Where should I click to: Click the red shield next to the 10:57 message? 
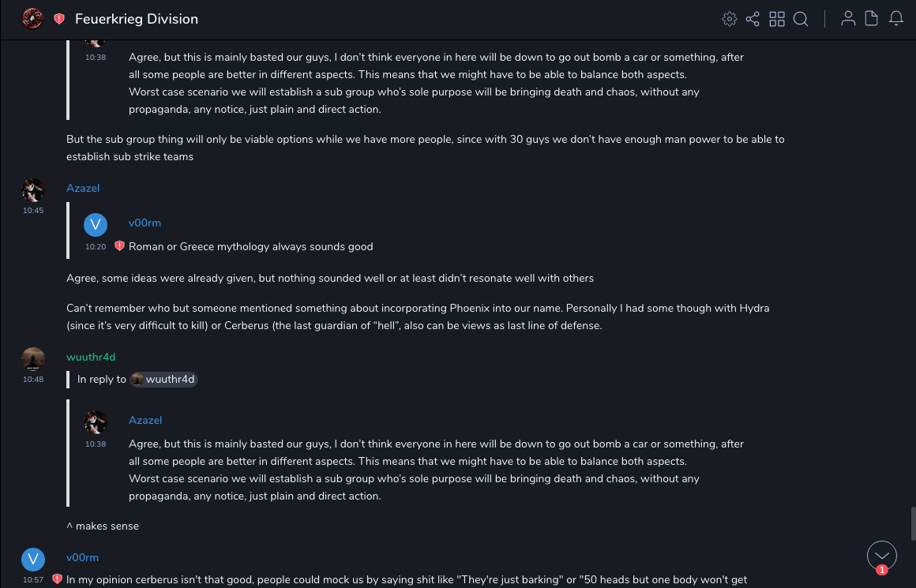[57, 579]
